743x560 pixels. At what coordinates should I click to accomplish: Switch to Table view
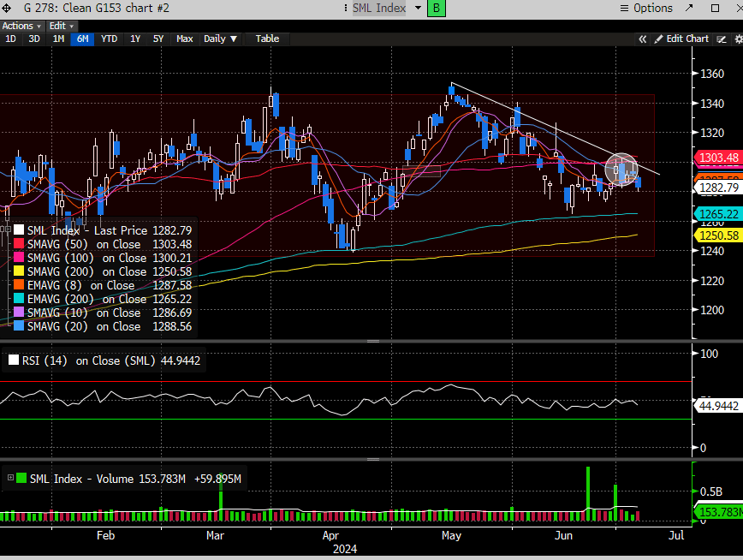[267, 39]
